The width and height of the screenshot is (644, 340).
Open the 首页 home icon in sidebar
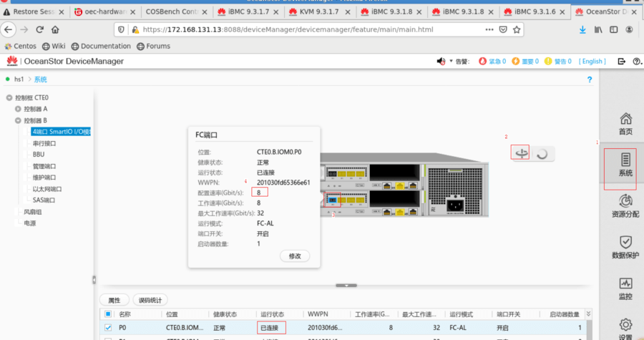pyautogui.click(x=625, y=122)
